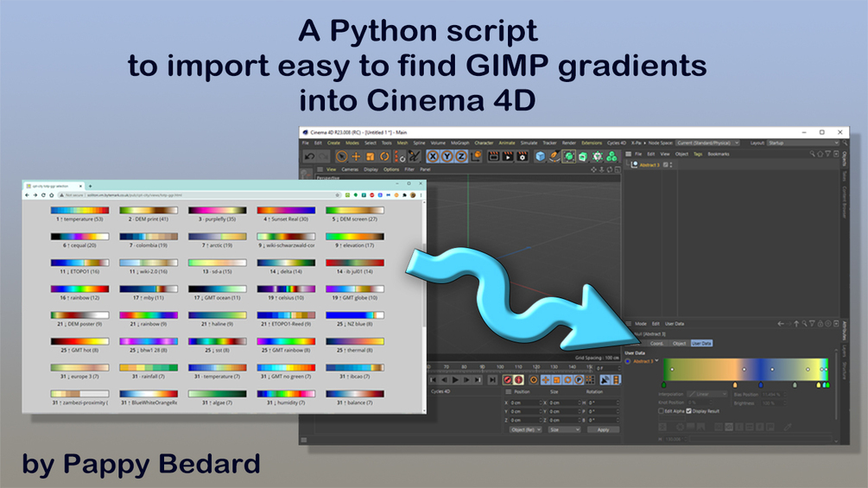
Task: Toggle the Autokeying icon
Action: (x=519, y=379)
